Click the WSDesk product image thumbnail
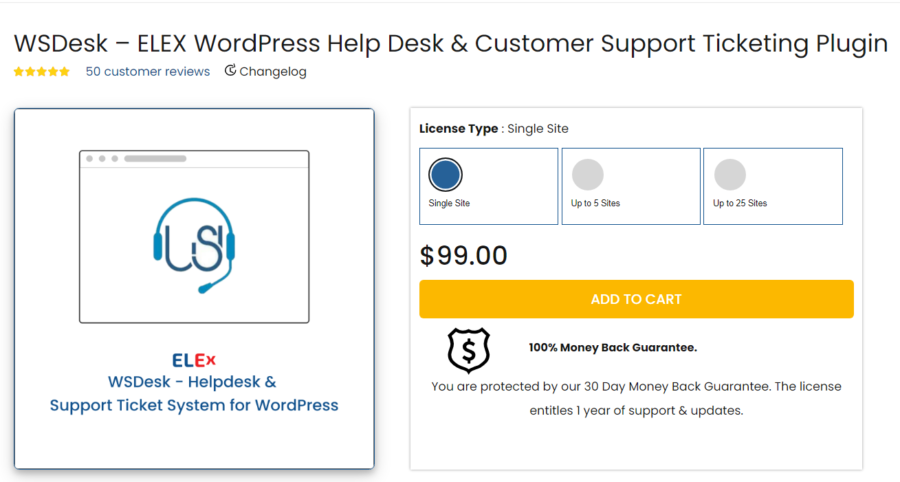900x482 pixels. click(x=194, y=290)
